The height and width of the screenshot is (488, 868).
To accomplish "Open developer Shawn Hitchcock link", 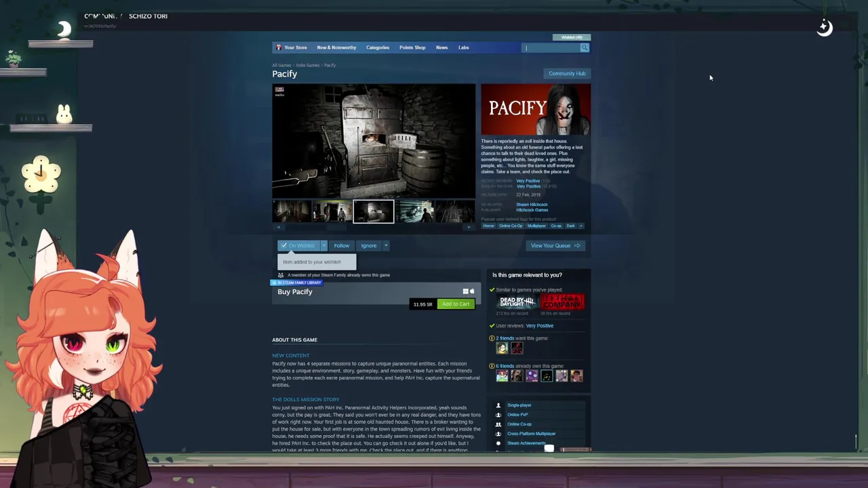I will coord(532,205).
